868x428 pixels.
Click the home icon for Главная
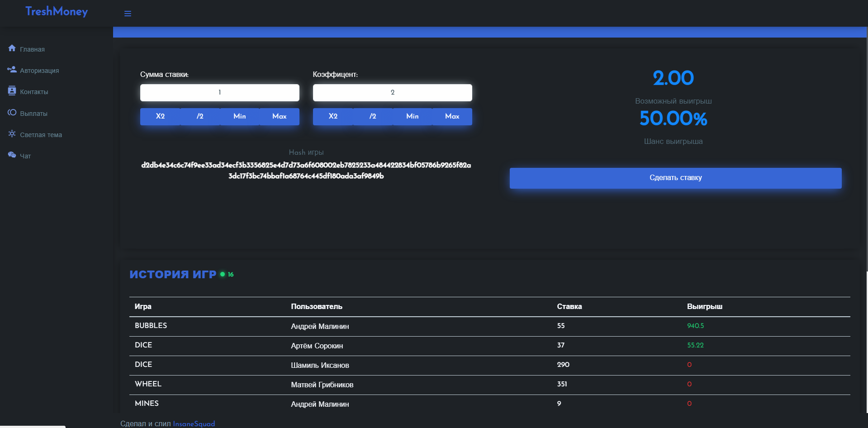[x=12, y=48]
